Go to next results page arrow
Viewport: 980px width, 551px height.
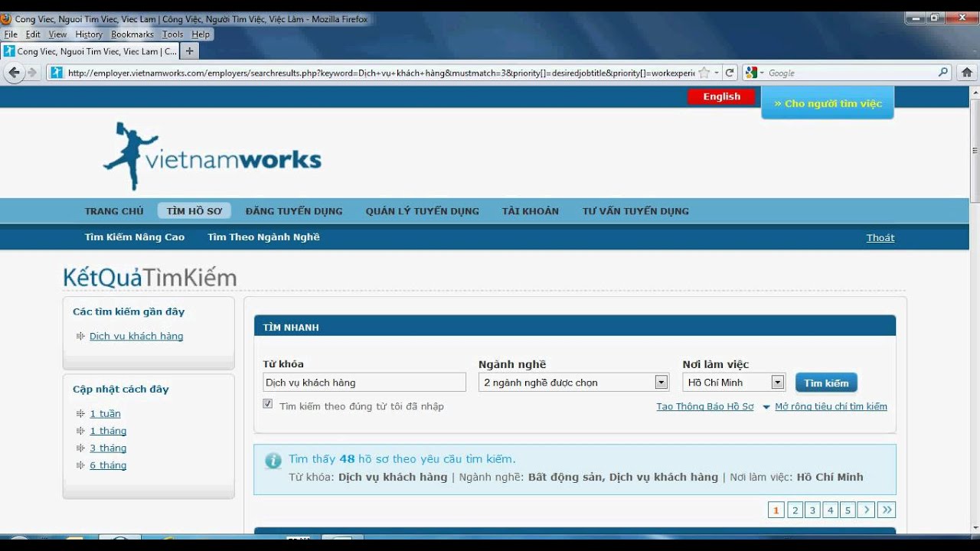866,510
